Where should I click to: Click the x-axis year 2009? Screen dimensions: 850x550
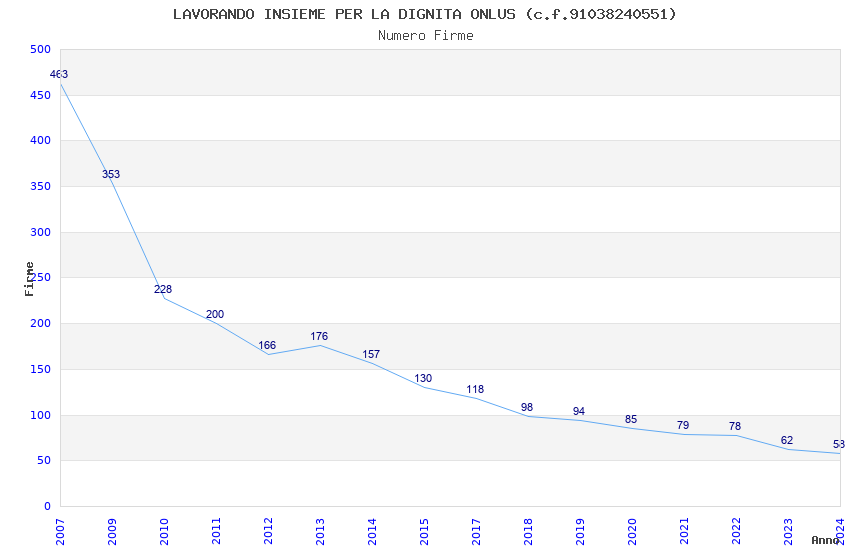point(112,532)
